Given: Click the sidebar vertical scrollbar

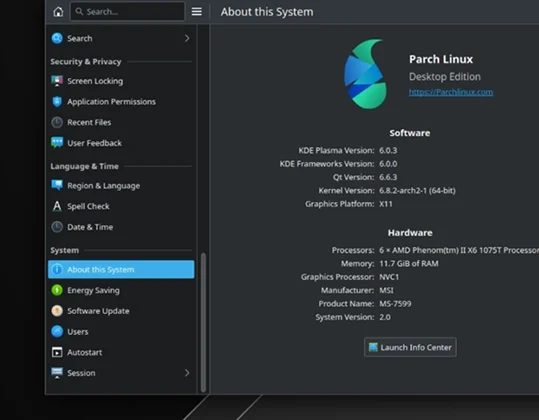Looking at the screenshot, I should pos(204,322).
